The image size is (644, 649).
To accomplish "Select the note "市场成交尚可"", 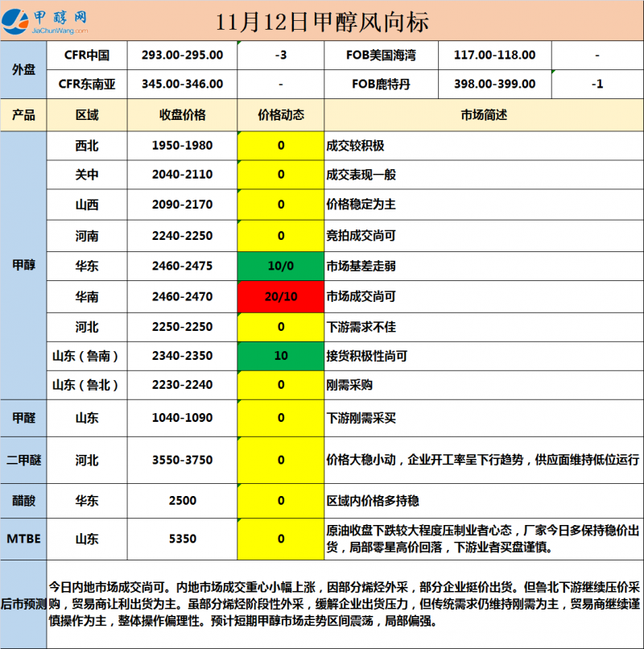I will point(361,297).
